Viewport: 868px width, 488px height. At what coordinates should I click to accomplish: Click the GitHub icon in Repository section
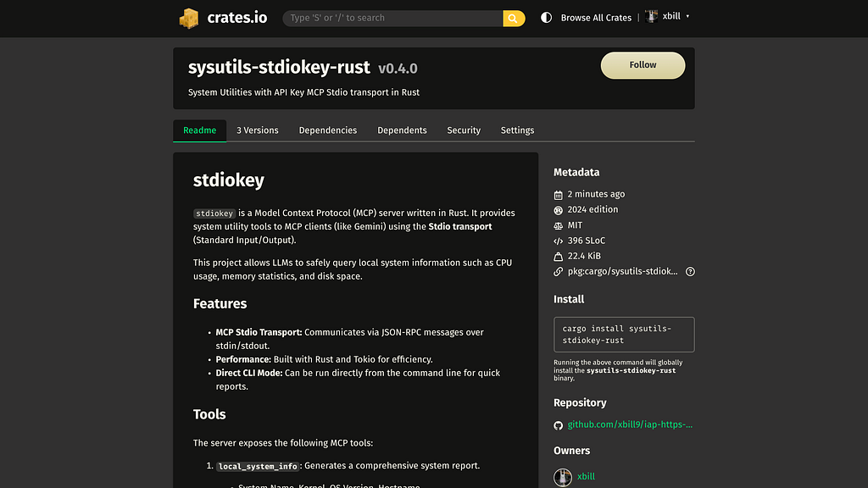pos(558,425)
